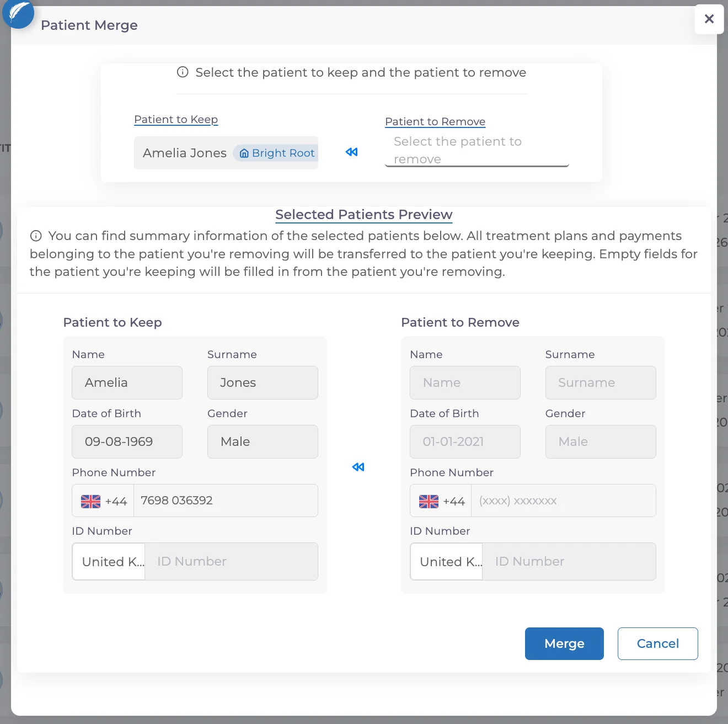
Task: Click the Surname field containing Jones
Action: tap(263, 382)
